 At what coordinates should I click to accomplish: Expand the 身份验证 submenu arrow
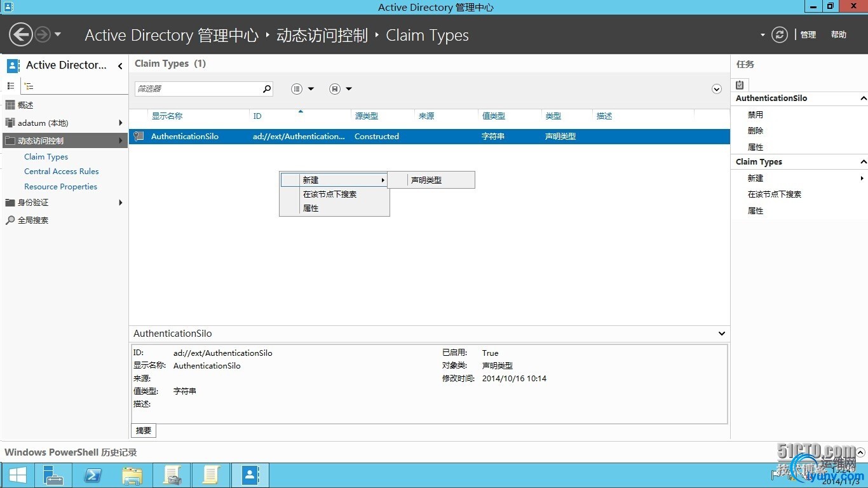pos(121,203)
